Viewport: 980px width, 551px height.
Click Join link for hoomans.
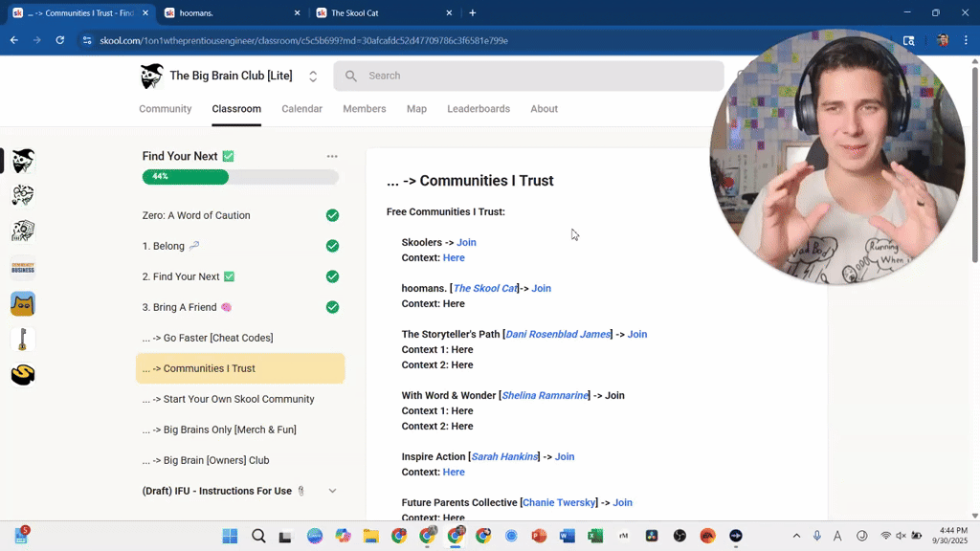pos(542,288)
